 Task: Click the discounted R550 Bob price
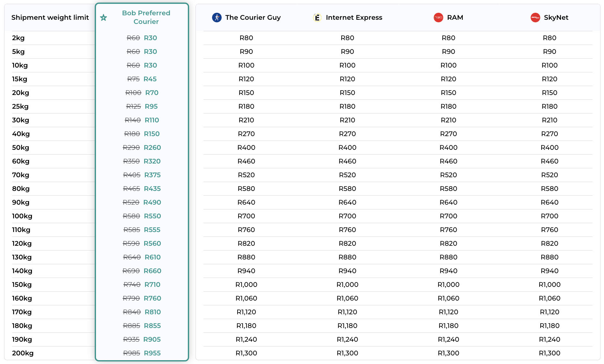(x=152, y=216)
